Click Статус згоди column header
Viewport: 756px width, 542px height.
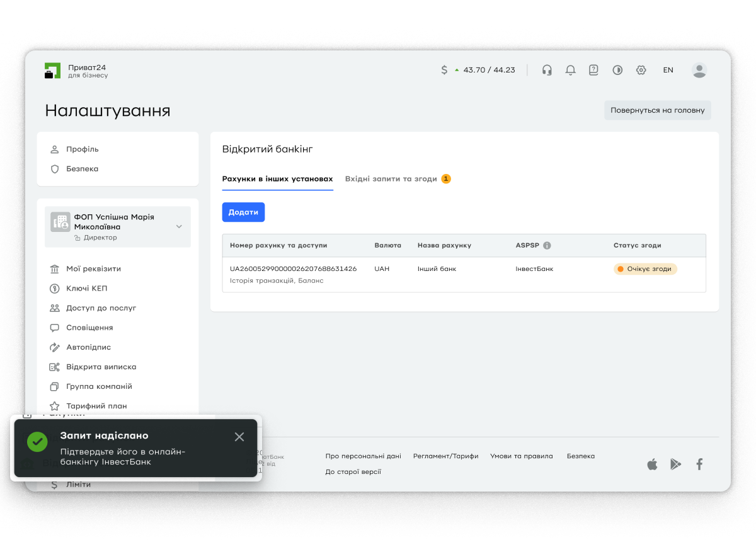[638, 245]
